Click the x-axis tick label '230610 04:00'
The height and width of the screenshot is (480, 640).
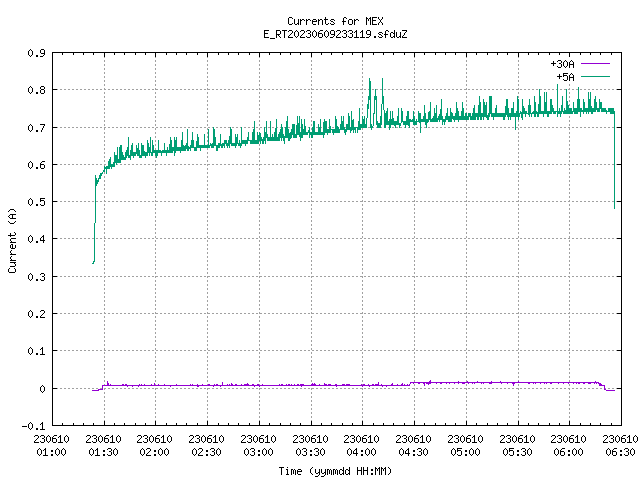tap(362, 446)
